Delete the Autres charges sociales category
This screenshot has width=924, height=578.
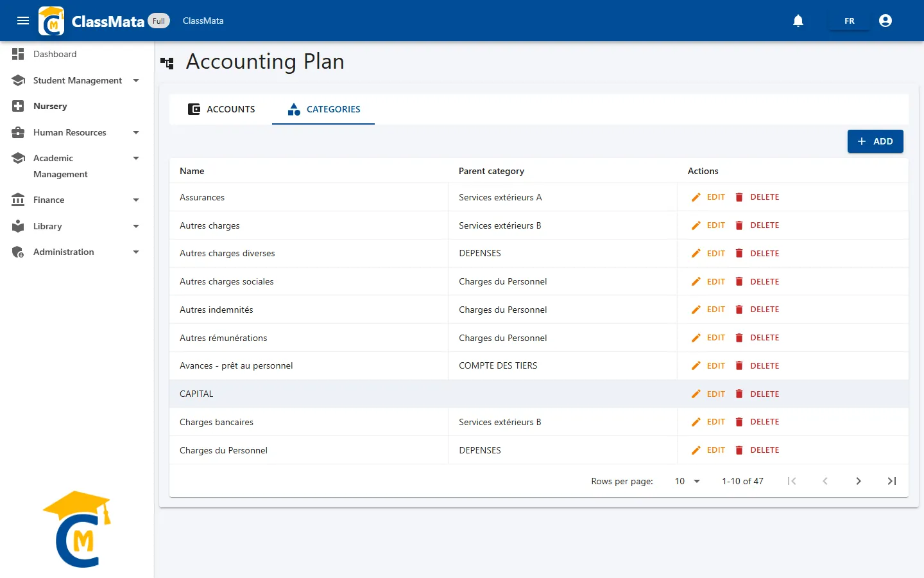pos(757,281)
